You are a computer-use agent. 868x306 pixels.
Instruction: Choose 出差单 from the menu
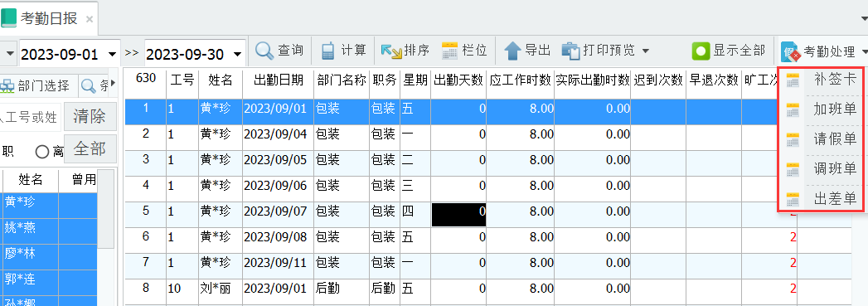point(836,198)
